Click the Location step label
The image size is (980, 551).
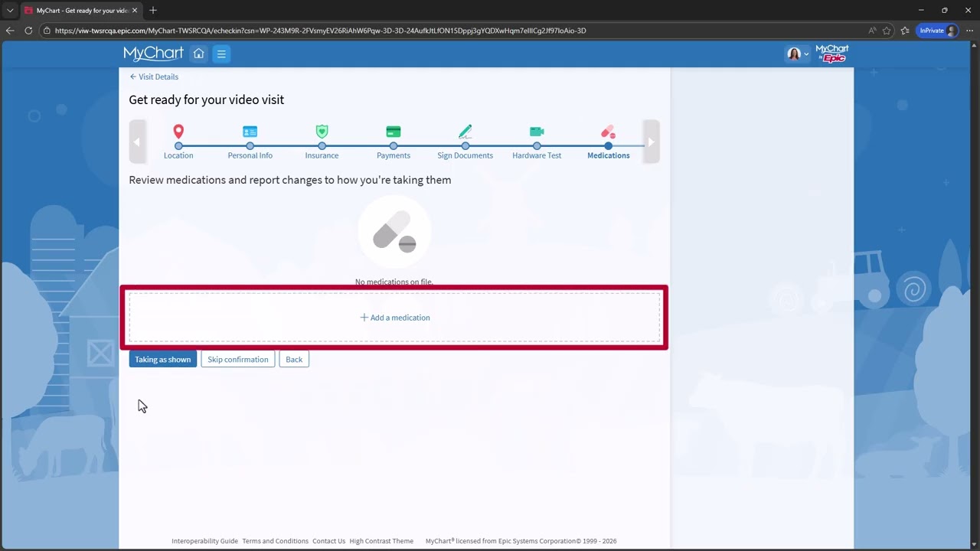point(178,155)
